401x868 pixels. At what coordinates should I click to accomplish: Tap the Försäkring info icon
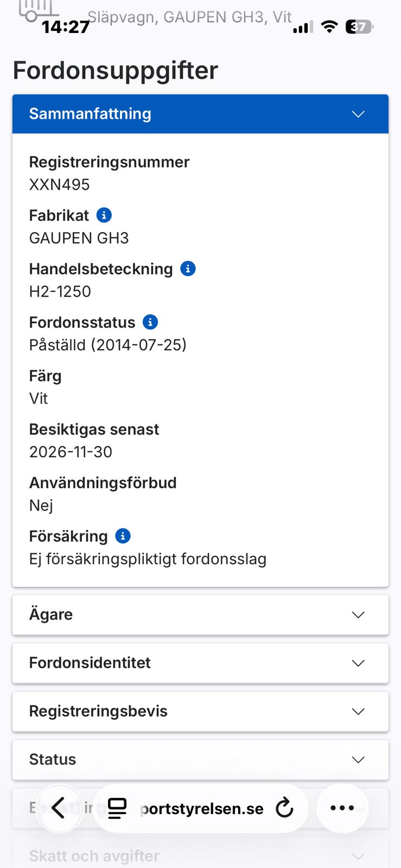tap(123, 536)
